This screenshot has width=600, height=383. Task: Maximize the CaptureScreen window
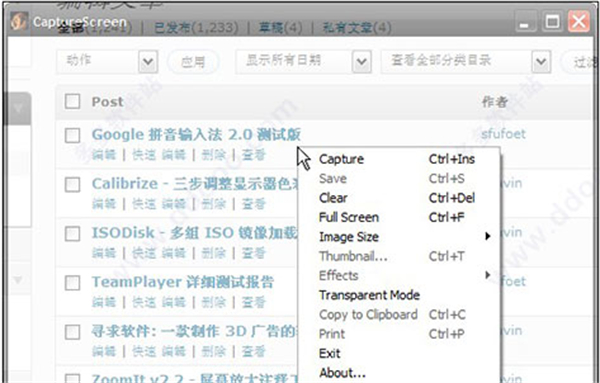pos(552,22)
